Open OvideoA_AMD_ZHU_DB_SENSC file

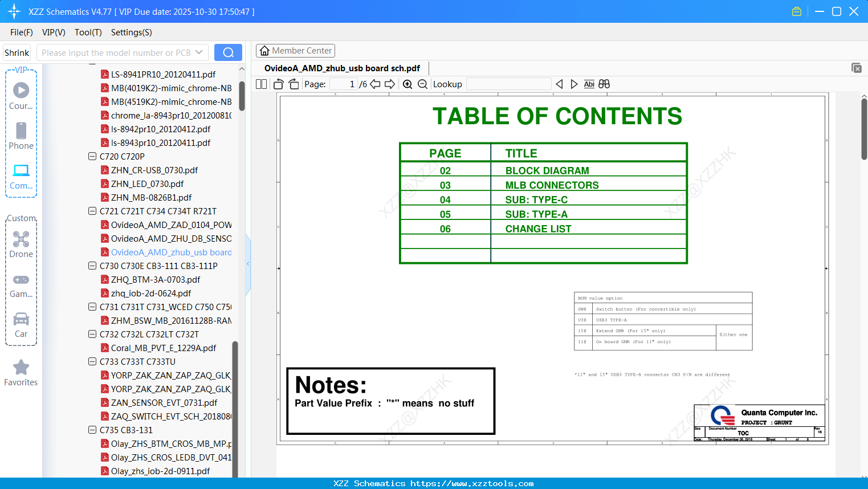coord(171,238)
